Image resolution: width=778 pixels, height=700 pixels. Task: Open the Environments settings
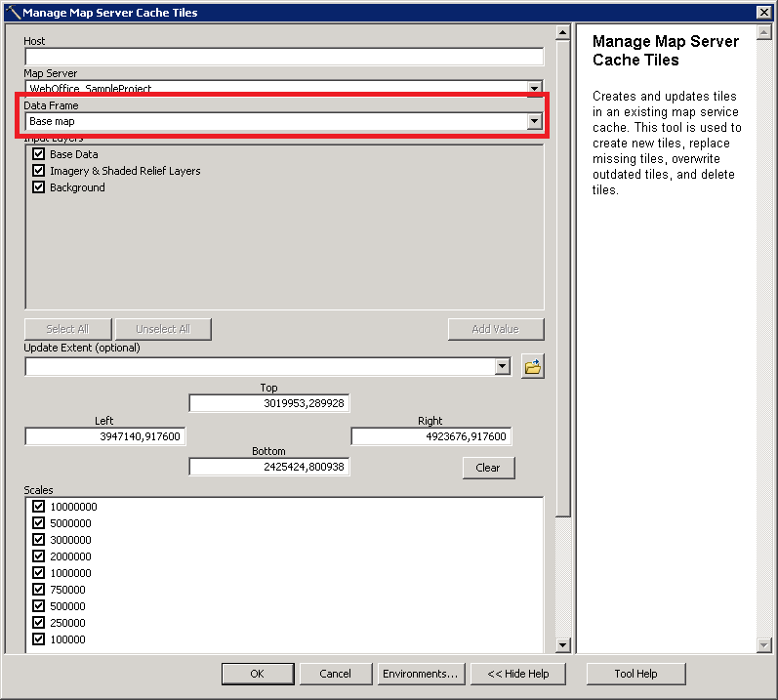click(x=420, y=674)
